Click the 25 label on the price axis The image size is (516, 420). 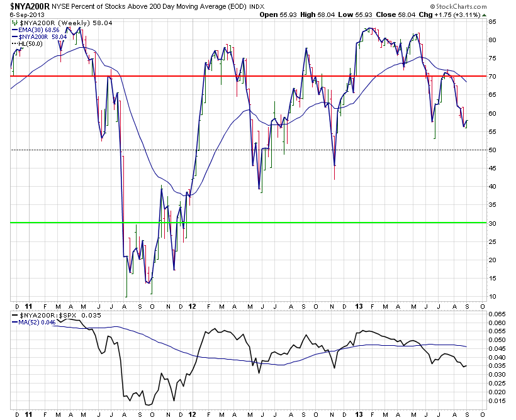click(x=492, y=241)
